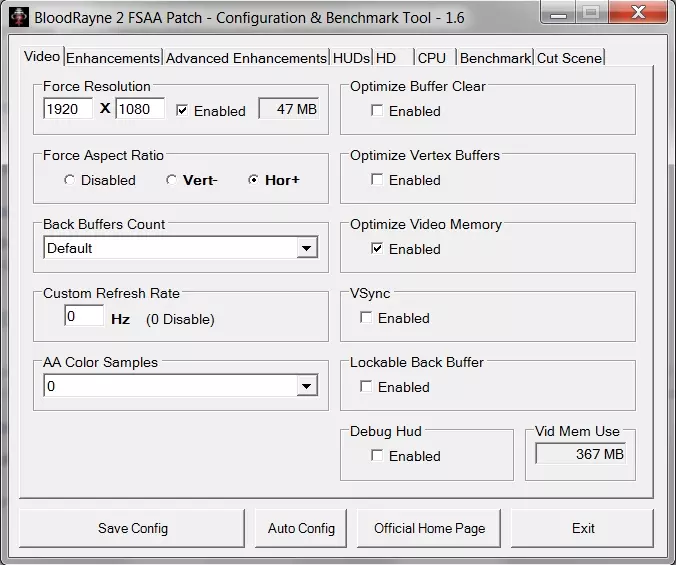This screenshot has width=676, height=565.
Task: Open the Advanced Enhancements tab
Action: (246, 58)
